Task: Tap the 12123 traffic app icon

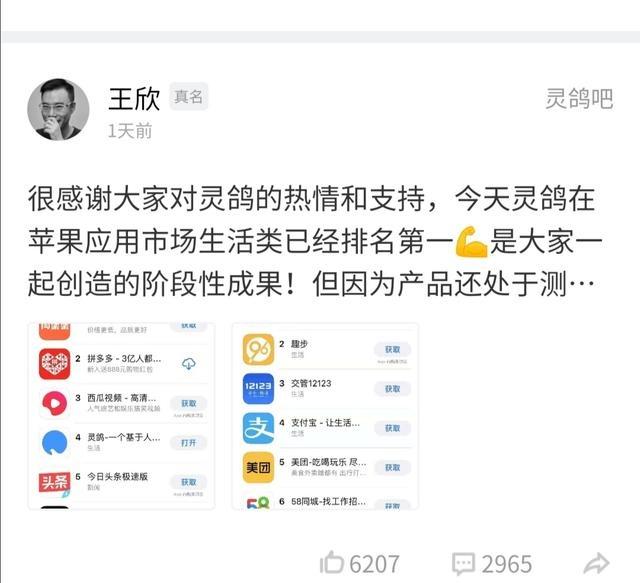Action: click(258, 389)
